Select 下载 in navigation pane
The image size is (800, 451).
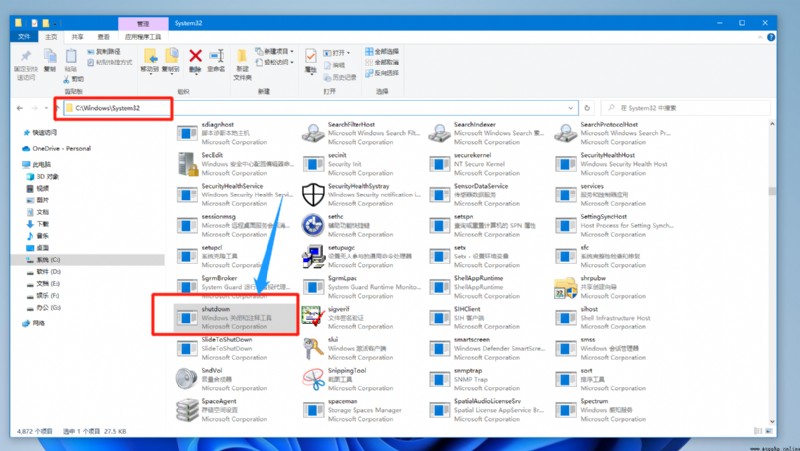[42, 224]
